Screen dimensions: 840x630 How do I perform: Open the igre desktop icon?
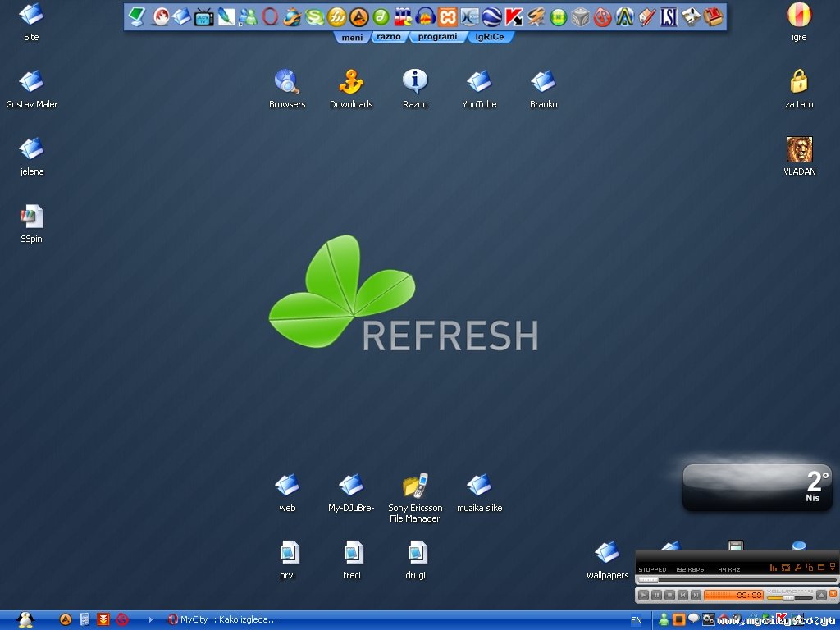[x=799, y=22]
